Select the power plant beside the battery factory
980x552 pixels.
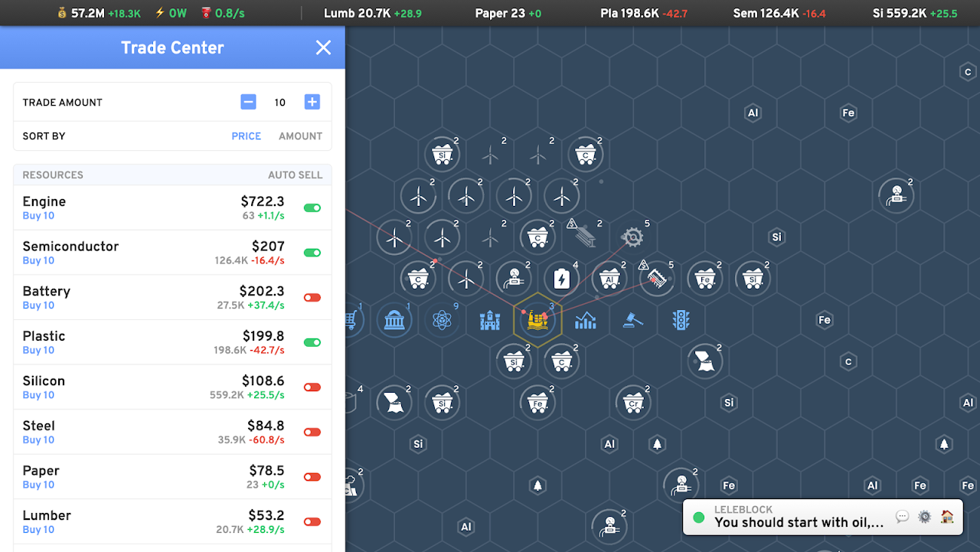[x=514, y=279]
